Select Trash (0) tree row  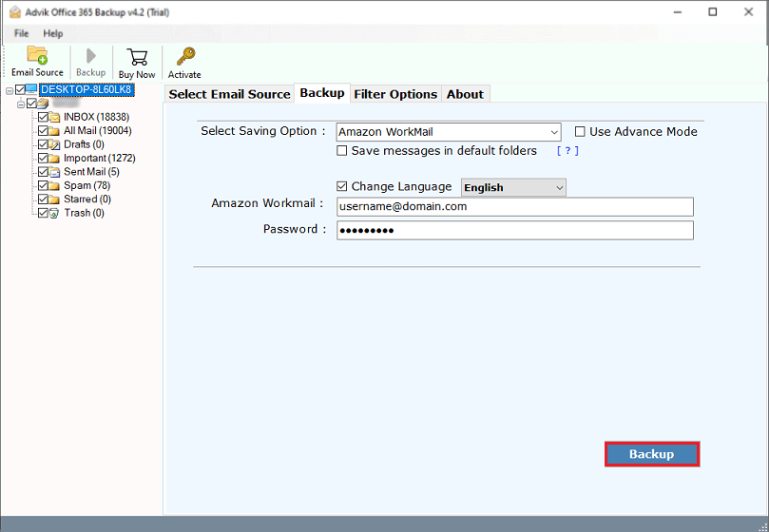pyautogui.click(x=84, y=214)
